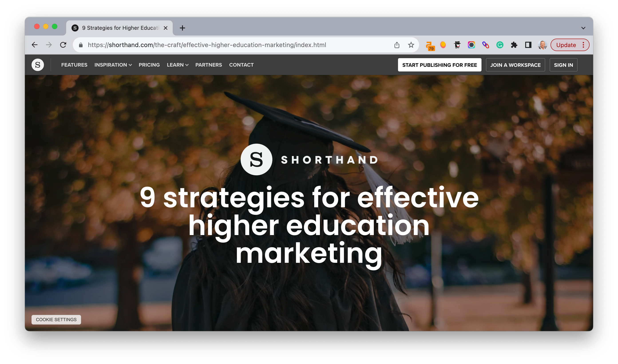The width and height of the screenshot is (618, 364).
Task: Open COOKIE SETTINGS
Action: (56, 319)
